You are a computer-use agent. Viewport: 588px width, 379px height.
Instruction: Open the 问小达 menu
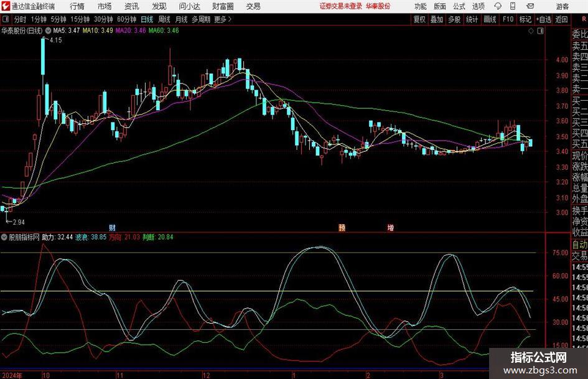click(x=189, y=6)
